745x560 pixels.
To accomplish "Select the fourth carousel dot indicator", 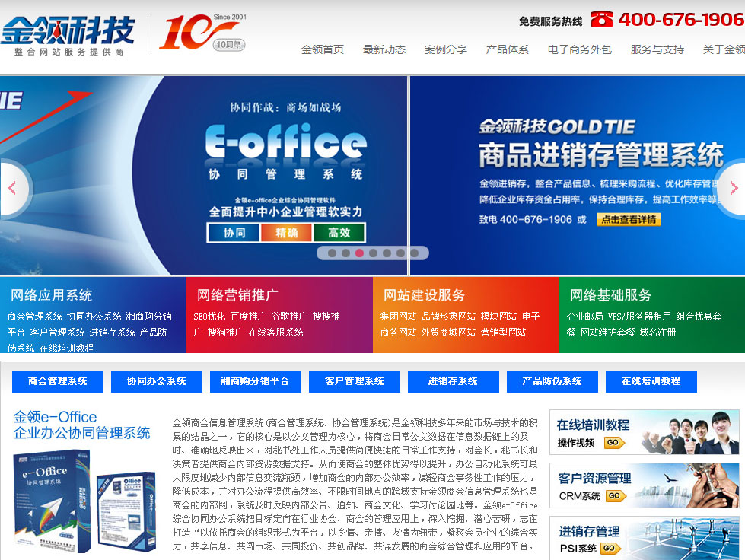I will (x=374, y=253).
